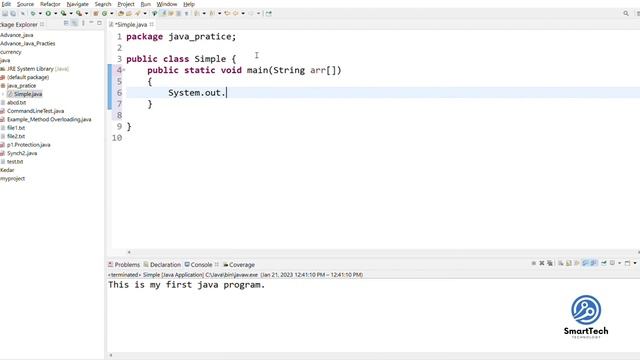This screenshot has height=360, width=640.
Task: Click the Next Annotation toolbar icon
Action: pyautogui.click(x=196, y=13)
